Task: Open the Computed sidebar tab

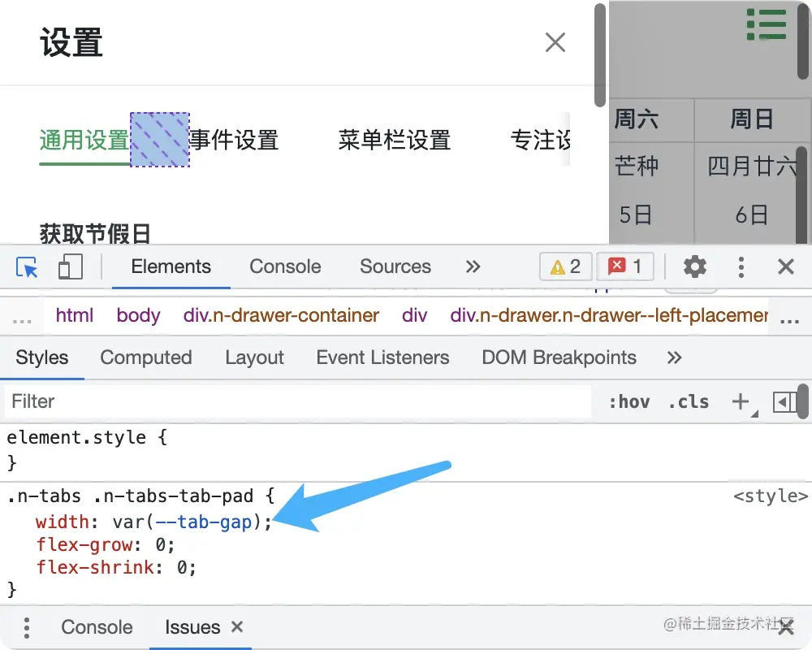Action: 146,357
